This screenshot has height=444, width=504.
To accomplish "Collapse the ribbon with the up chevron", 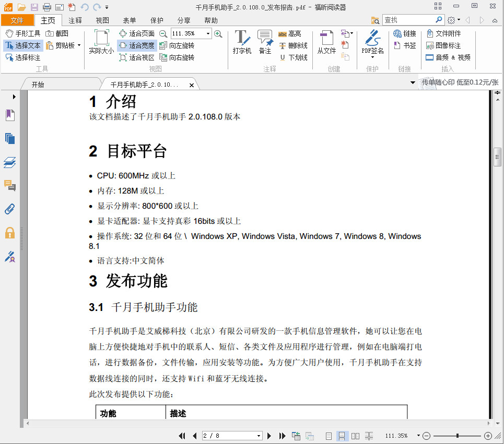I will pos(495,20).
